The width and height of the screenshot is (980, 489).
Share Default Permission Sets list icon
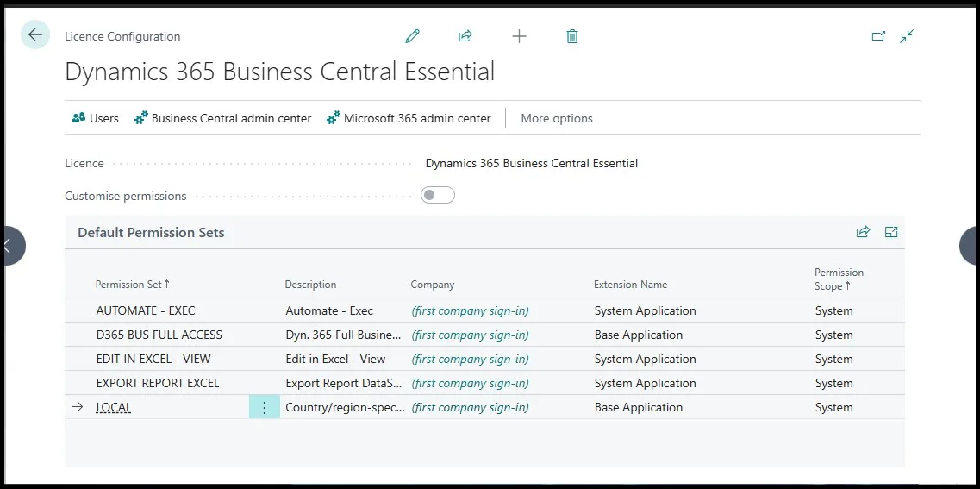pos(863,232)
